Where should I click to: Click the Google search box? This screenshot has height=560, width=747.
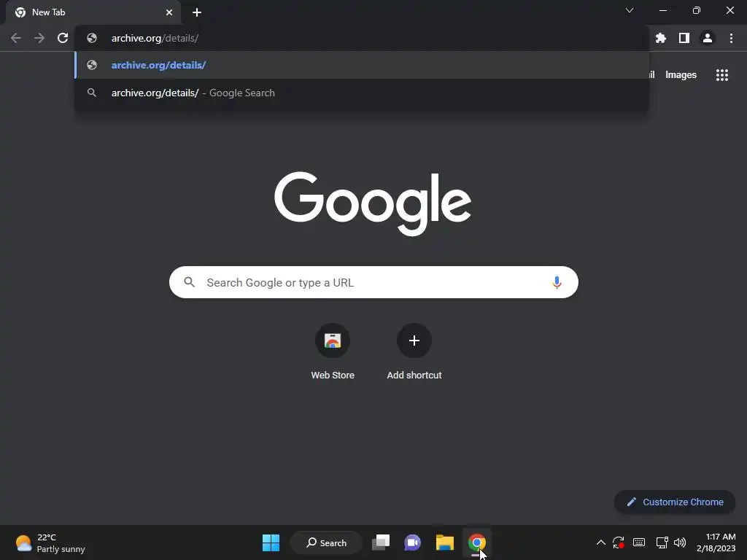tap(373, 282)
